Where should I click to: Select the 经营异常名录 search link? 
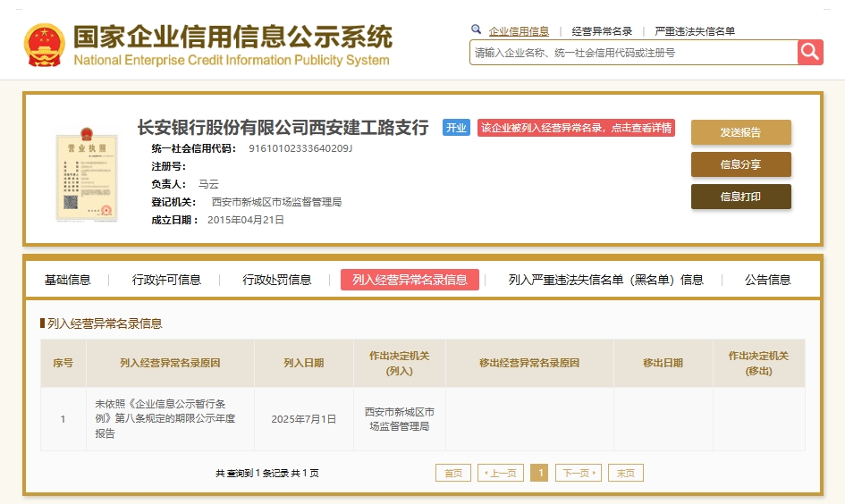[x=602, y=31]
